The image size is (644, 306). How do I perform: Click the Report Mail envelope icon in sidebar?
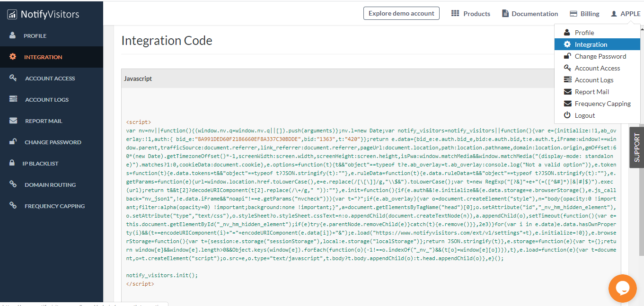pos(13,121)
